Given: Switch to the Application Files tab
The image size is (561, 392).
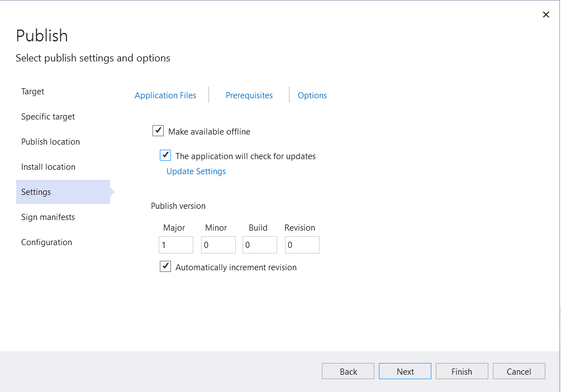Looking at the screenshot, I should click(x=165, y=95).
